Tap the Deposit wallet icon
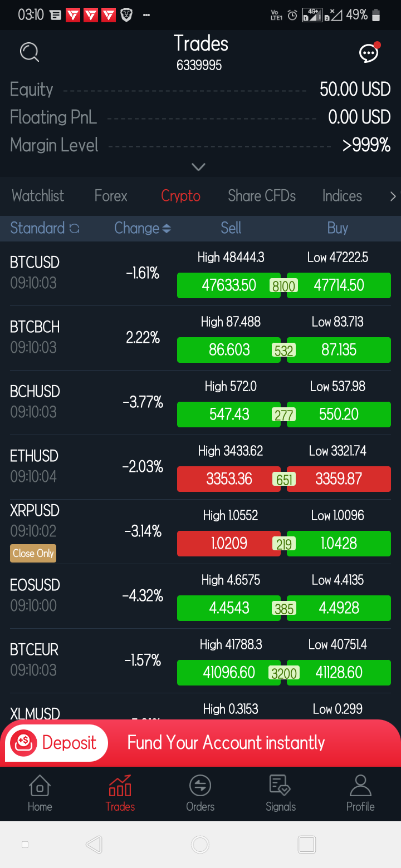401x868 pixels. (23, 743)
